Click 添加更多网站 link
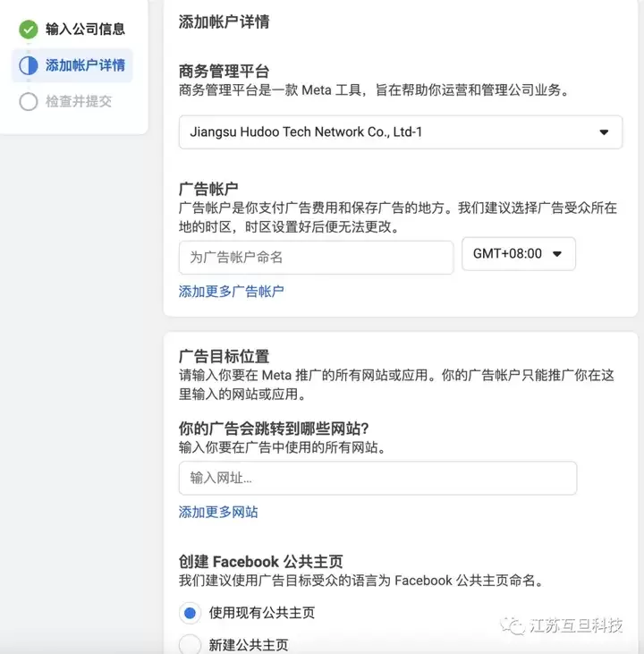This screenshot has width=644, height=654. (x=218, y=512)
